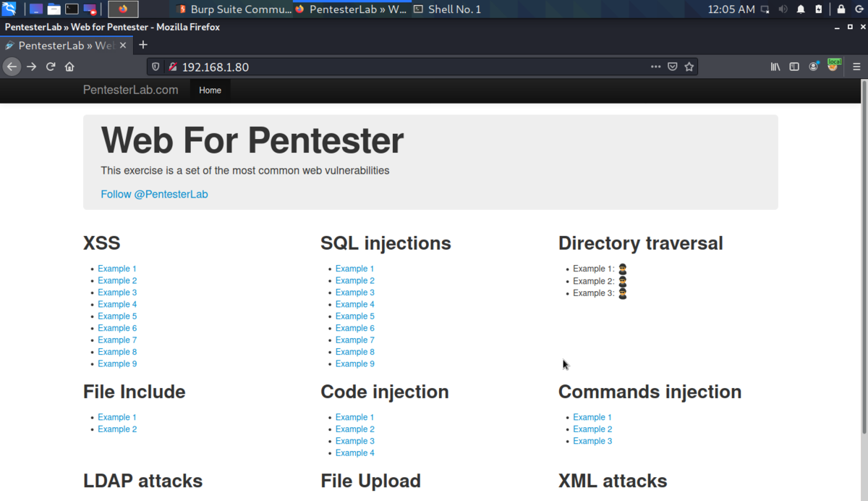868x501 pixels.
Task: Click the screen recorder panel icon
Action: tap(90, 9)
